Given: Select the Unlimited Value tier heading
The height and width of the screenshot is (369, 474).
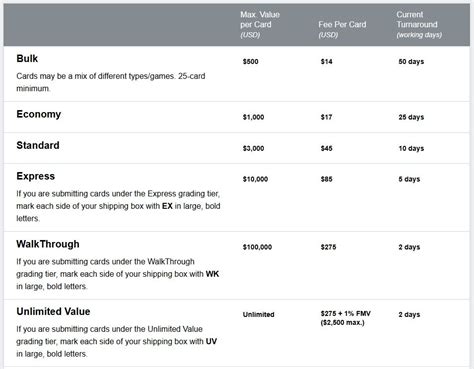Looking at the screenshot, I should (53, 312).
